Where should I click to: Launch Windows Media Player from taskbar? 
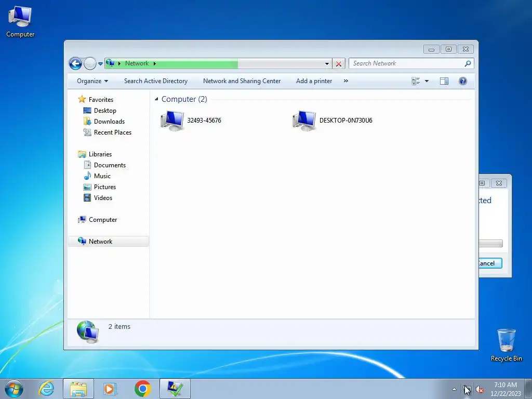(110, 389)
